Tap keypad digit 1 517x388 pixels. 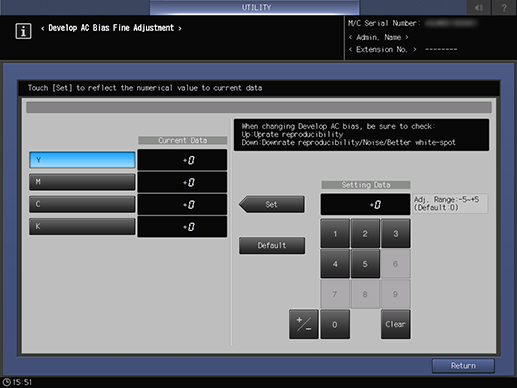tap(335, 234)
